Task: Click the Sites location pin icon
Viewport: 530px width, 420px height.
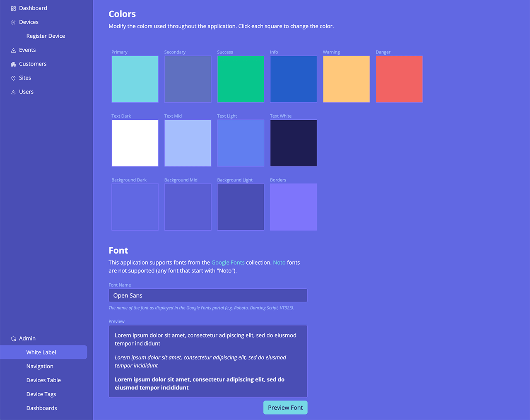Action: [13, 78]
